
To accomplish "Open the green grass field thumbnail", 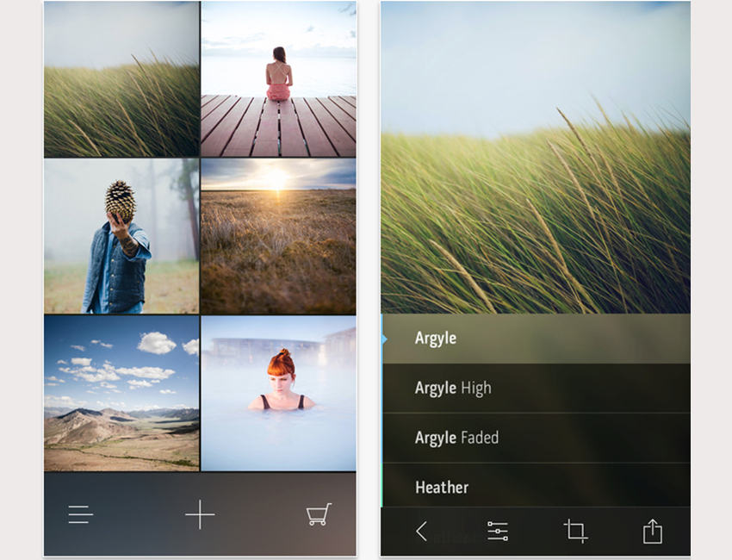I will [x=121, y=79].
